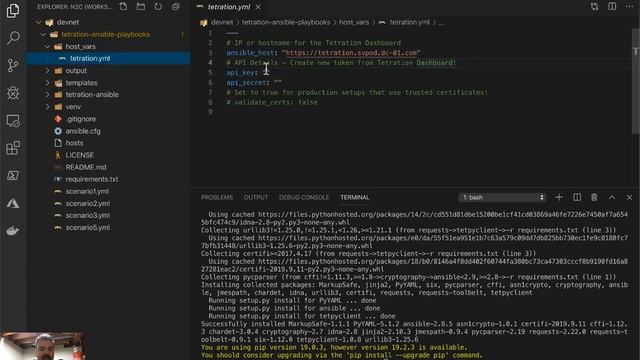Switch to the PROBLEMS panel tab
Image resolution: width=640 pixels, height=360 pixels.
point(217,198)
